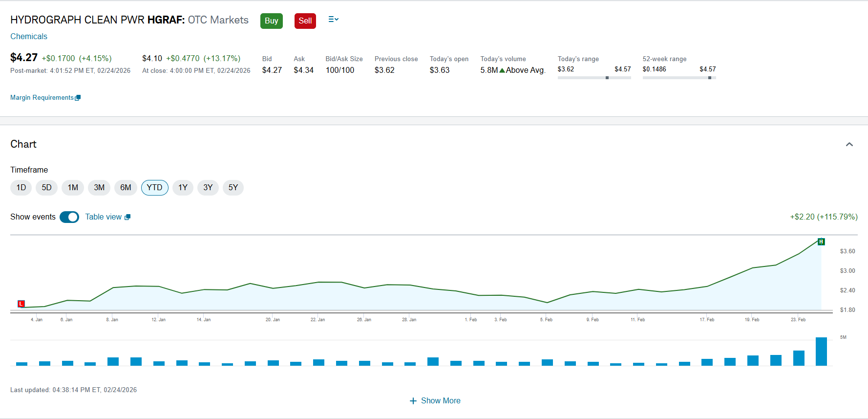This screenshot has height=419, width=868.
Task: Open the Margin Requirements link
Action: (42, 98)
